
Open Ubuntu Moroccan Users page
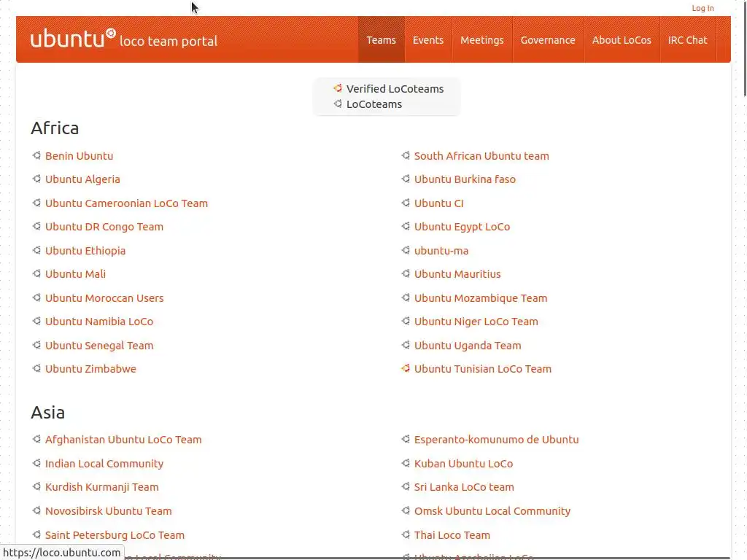(x=104, y=297)
